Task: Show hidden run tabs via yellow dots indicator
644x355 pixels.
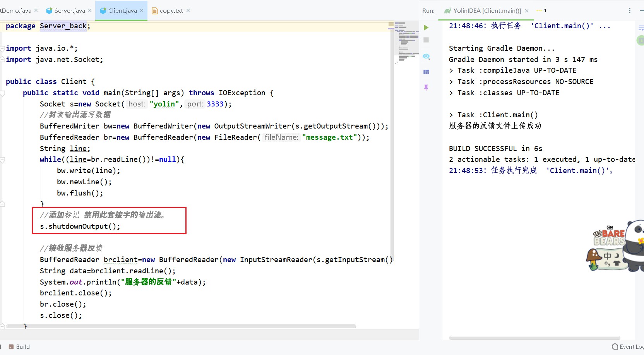Action: [541, 10]
